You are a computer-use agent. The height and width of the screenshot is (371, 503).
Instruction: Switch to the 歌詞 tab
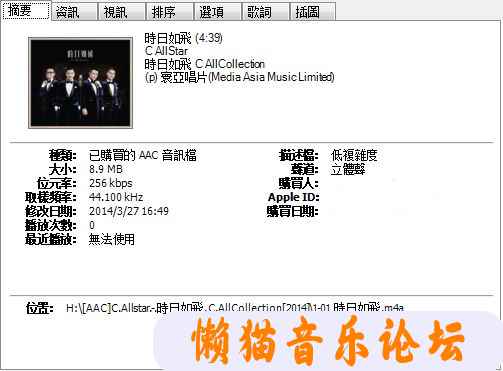[265, 12]
